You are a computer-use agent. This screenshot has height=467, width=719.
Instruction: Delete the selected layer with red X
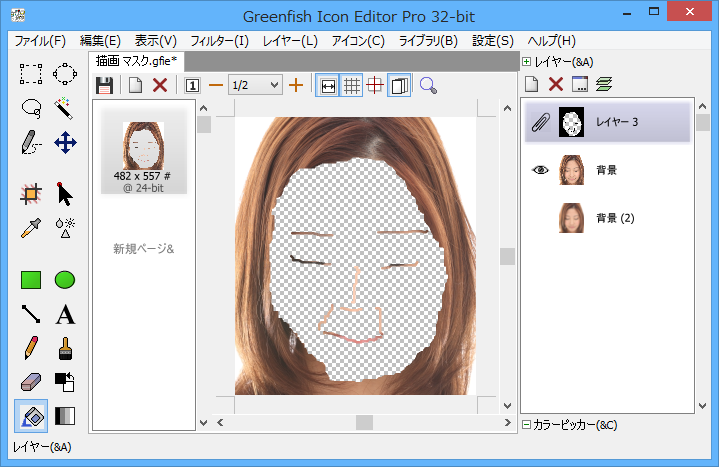[x=556, y=84]
